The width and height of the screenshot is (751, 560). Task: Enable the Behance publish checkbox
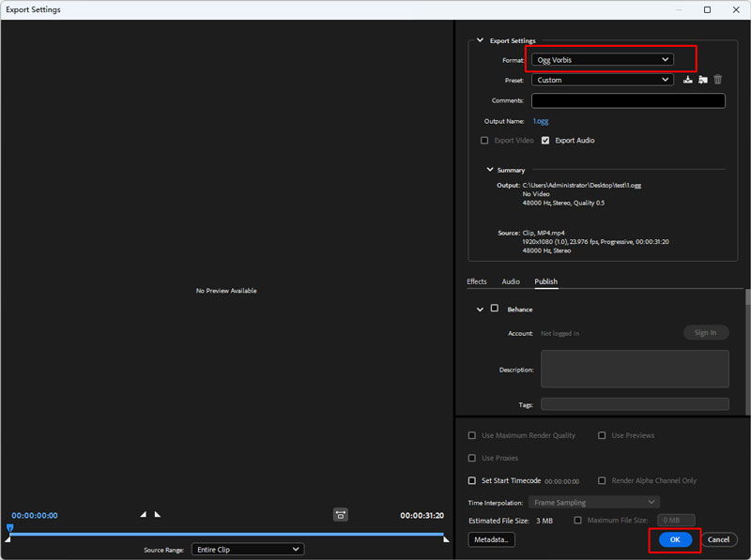(495, 309)
